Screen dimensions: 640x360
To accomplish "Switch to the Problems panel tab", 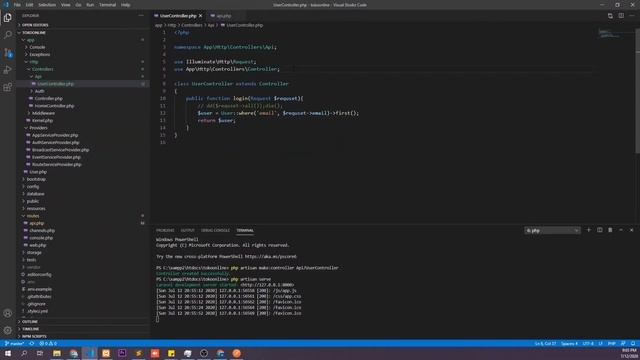I will pyautogui.click(x=165, y=231).
